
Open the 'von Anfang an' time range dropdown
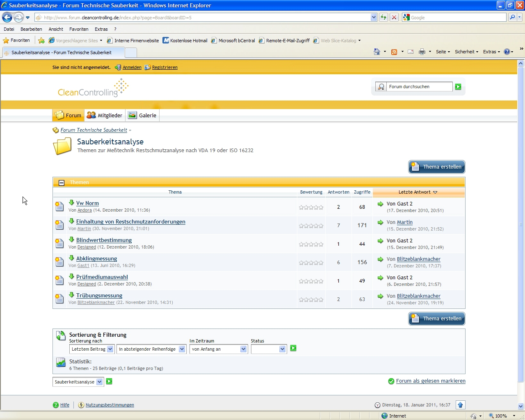point(219,349)
